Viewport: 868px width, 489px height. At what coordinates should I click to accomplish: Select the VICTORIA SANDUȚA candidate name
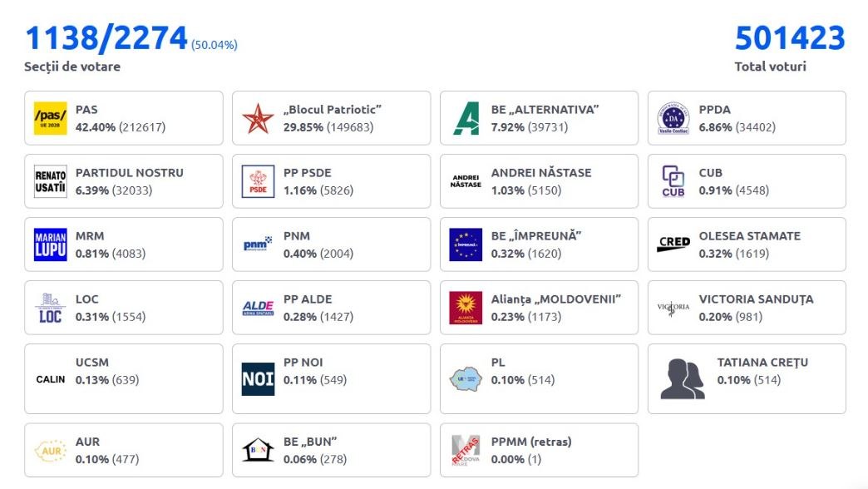(756, 299)
